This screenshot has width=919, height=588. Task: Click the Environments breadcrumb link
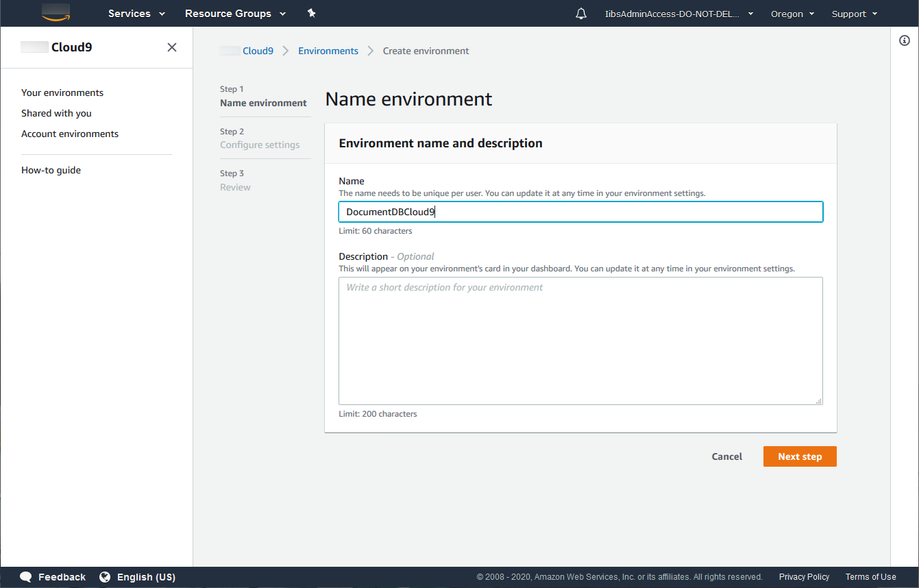[x=328, y=51]
